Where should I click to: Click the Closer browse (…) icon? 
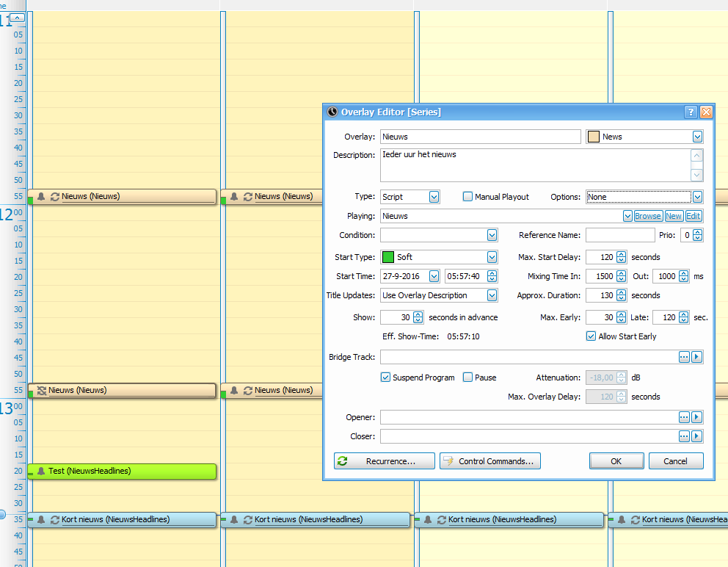click(684, 436)
